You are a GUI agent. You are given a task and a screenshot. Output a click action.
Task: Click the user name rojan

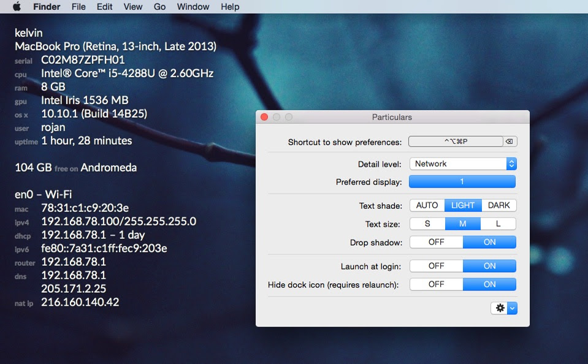tap(53, 127)
